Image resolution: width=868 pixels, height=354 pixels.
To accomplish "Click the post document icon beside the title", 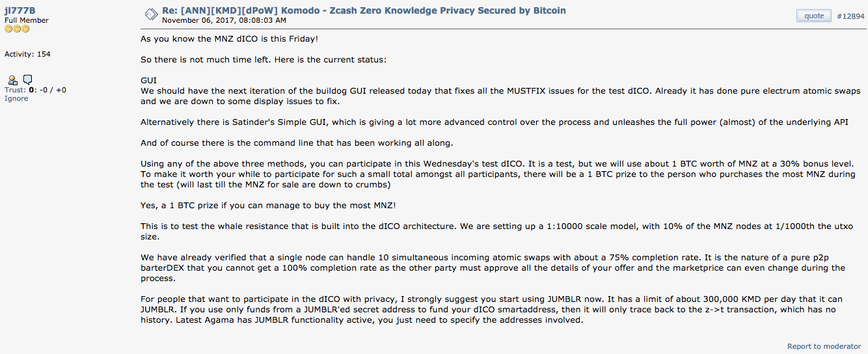I will 150,14.
